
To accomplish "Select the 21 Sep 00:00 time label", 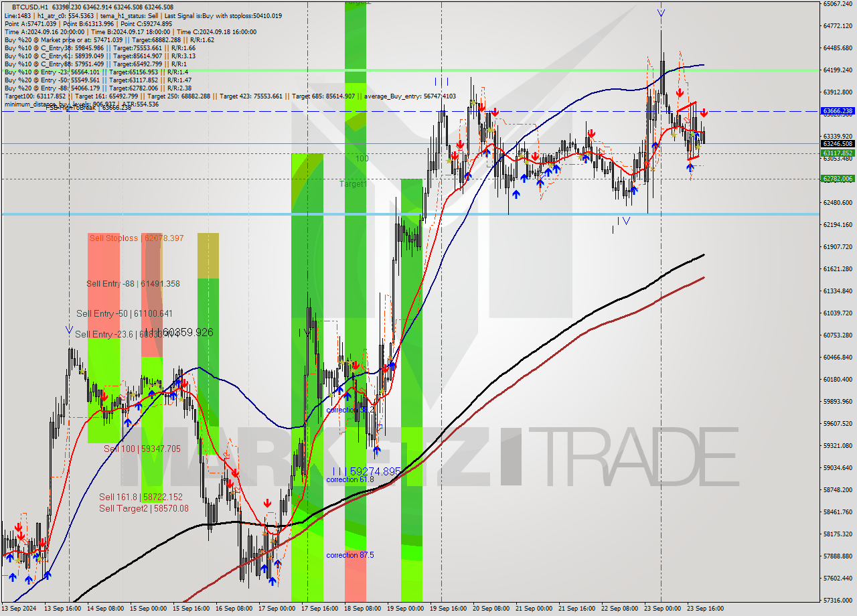I will click(534, 609).
